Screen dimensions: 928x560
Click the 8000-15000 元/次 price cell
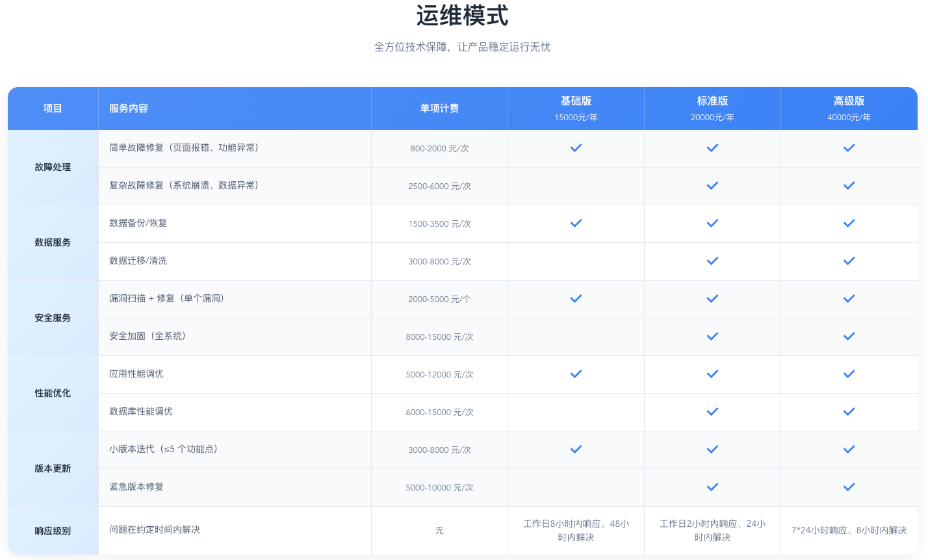click(439, 337)
